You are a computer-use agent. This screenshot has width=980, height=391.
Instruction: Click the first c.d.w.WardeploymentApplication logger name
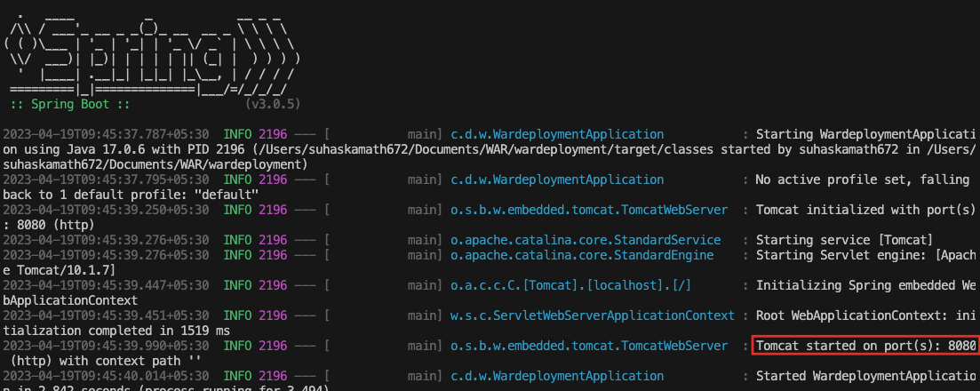(557, 134)
